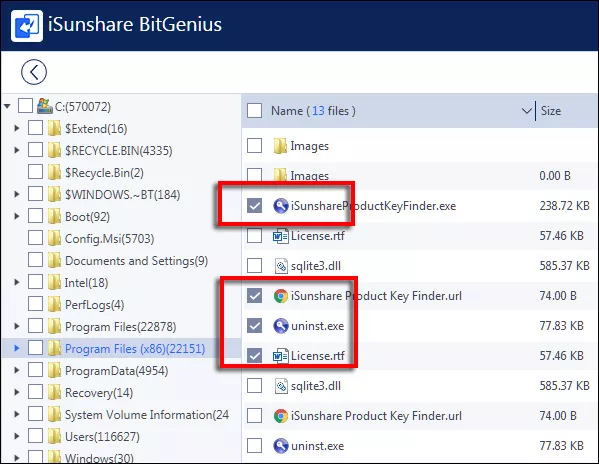
Task: Tick the C: drive checkbox
Action: 25,106
